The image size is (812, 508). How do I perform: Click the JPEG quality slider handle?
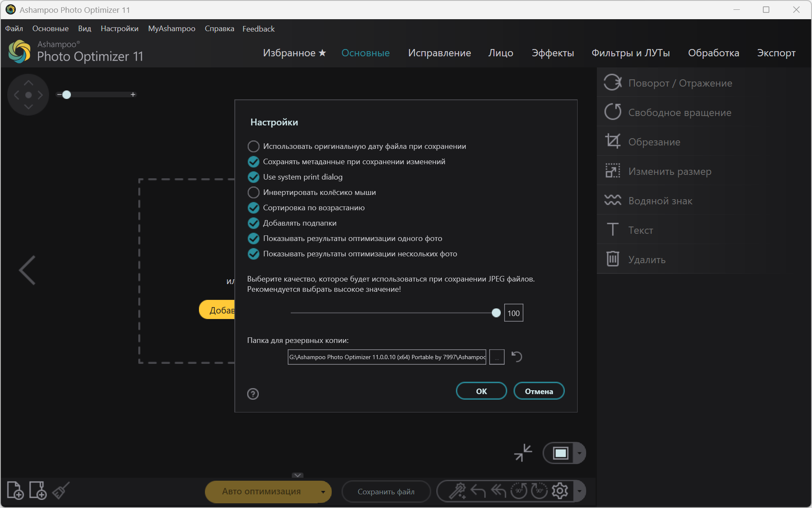[496, 313]
